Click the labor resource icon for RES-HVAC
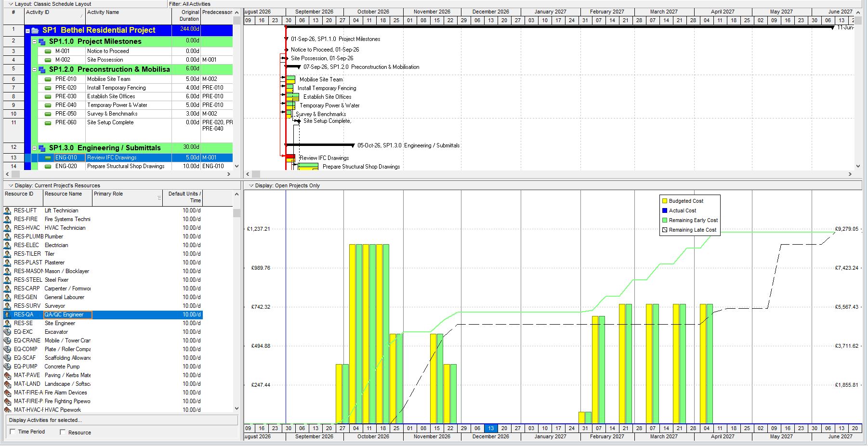The width and height of the screenshot is (868, 446). pyautogui.click(x=7, y=228)
